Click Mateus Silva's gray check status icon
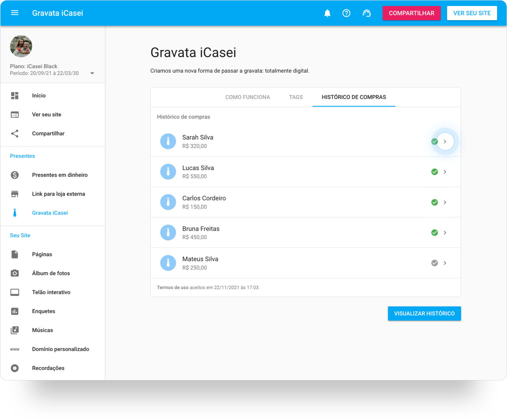This screenshot has height=420, width=507. [x=435, y=263]
